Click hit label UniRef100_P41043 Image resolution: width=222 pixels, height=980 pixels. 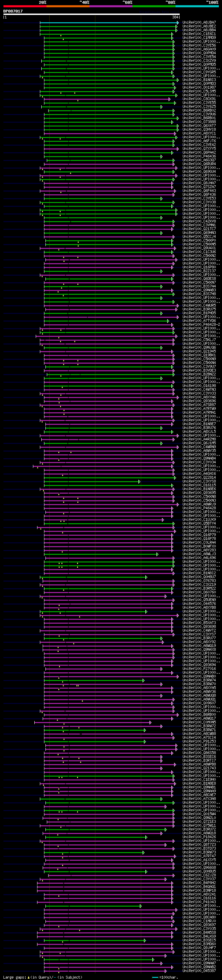tap(199, 902)
